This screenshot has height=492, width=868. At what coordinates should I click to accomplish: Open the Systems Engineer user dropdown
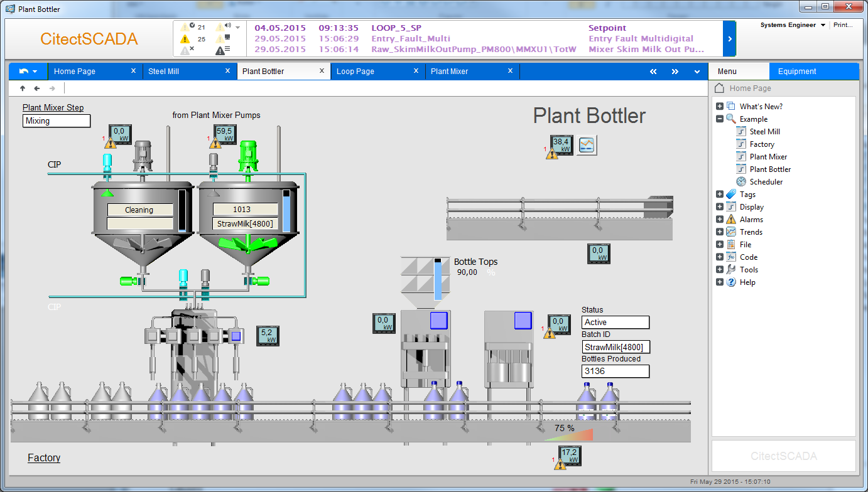point(823,26)
